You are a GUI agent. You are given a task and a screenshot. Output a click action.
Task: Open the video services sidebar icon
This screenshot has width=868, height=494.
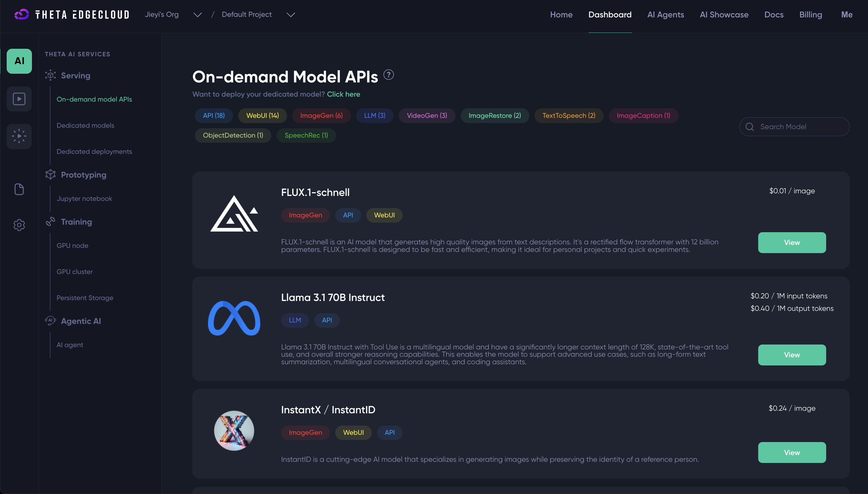[19, 99]
